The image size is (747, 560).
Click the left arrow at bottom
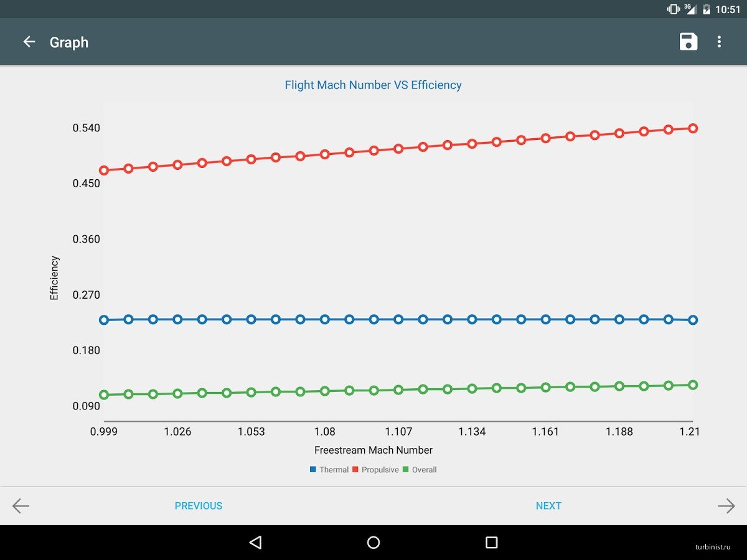coord(21,506)
